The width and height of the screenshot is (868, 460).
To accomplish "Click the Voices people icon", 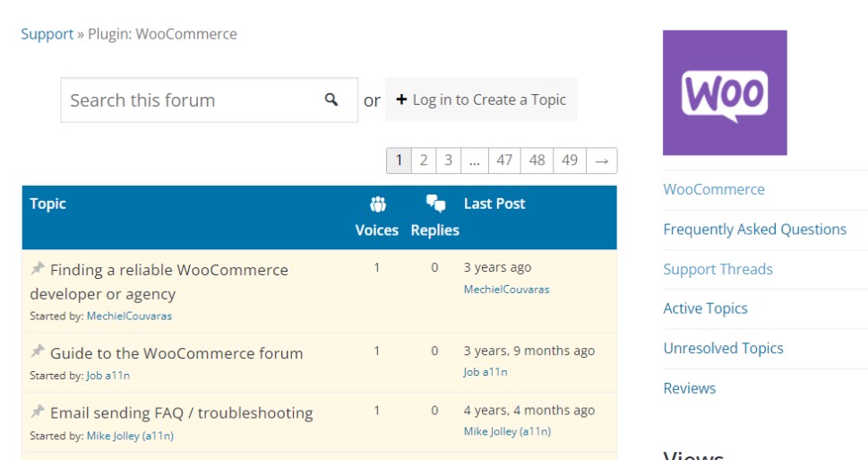I will tap(377, 204).
